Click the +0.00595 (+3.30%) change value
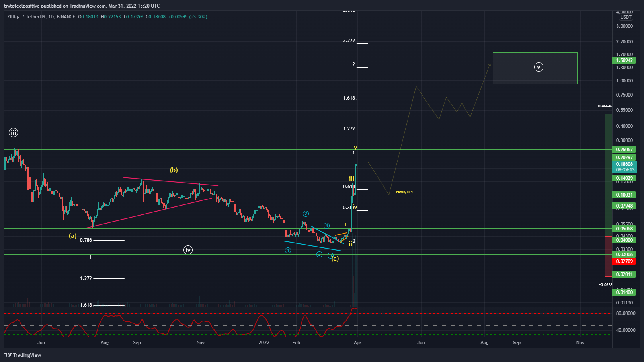 click(187, 17)
